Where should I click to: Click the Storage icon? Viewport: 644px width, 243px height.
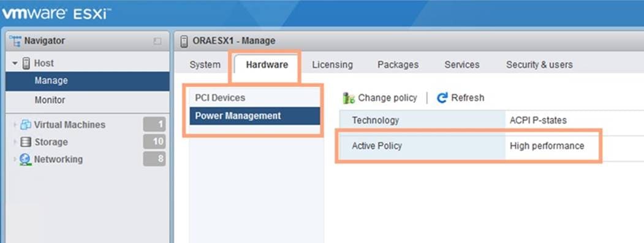pyautogui.click(x=26, y=142)
